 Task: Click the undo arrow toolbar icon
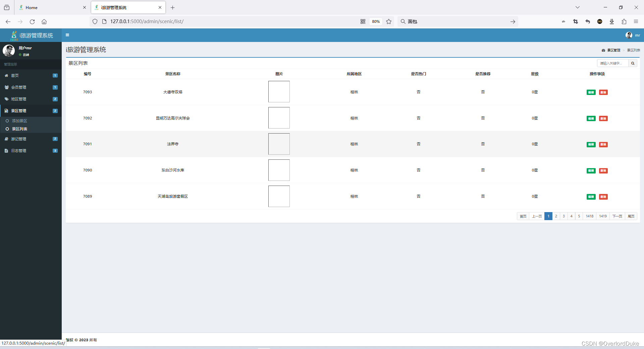click(x=588, y=21)
